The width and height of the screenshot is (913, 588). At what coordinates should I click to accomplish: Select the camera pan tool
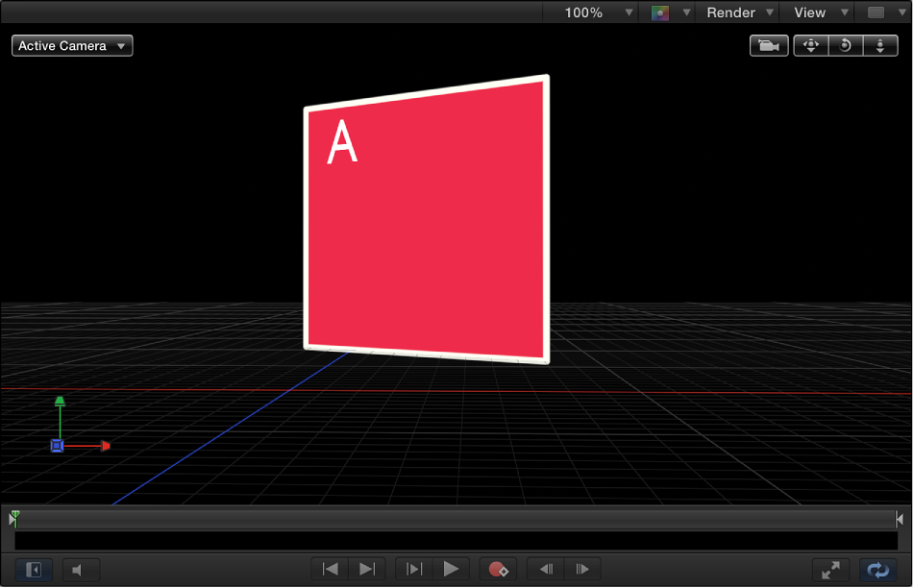coord(810,45)
